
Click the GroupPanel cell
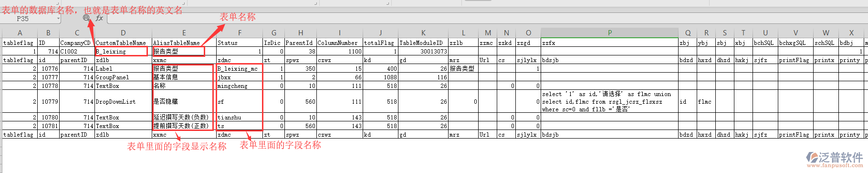(x=123, y=77)
